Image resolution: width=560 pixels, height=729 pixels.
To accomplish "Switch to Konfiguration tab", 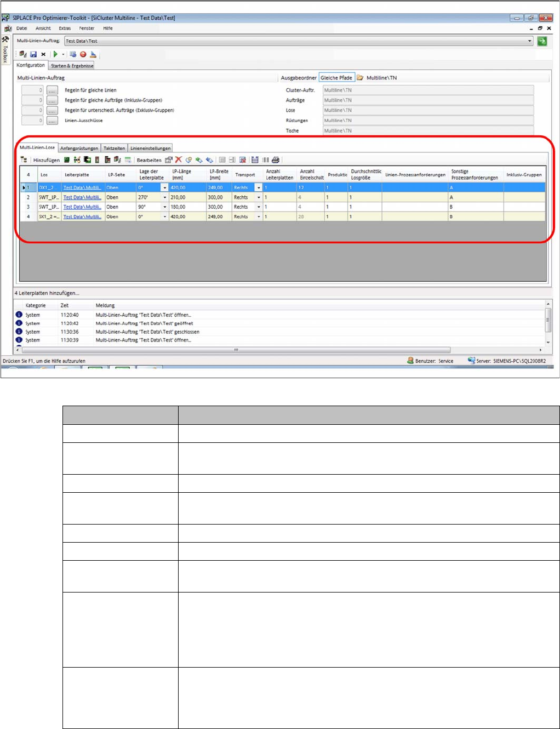I will (31, 65).
